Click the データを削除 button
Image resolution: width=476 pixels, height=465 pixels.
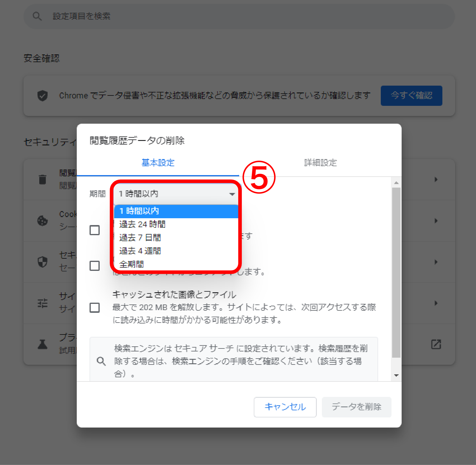(356, 407)
